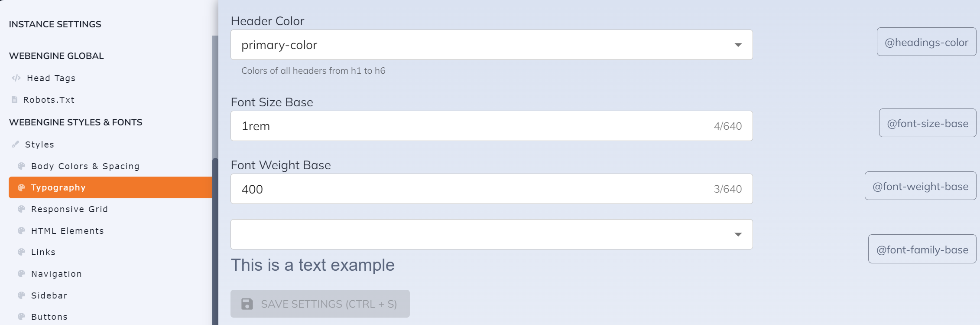Click the palette icon beside Buttons

pos(21,317)
